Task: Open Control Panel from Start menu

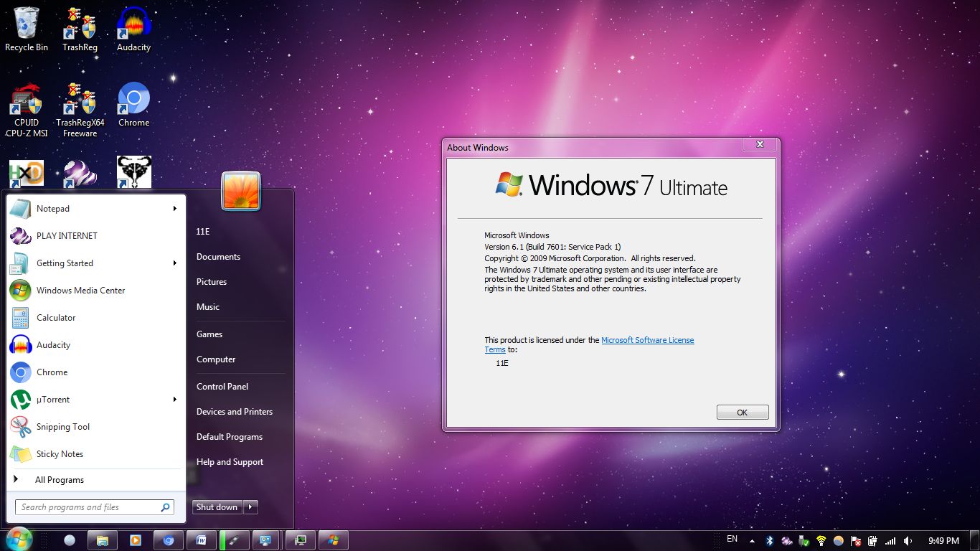Action: [222, 387]
